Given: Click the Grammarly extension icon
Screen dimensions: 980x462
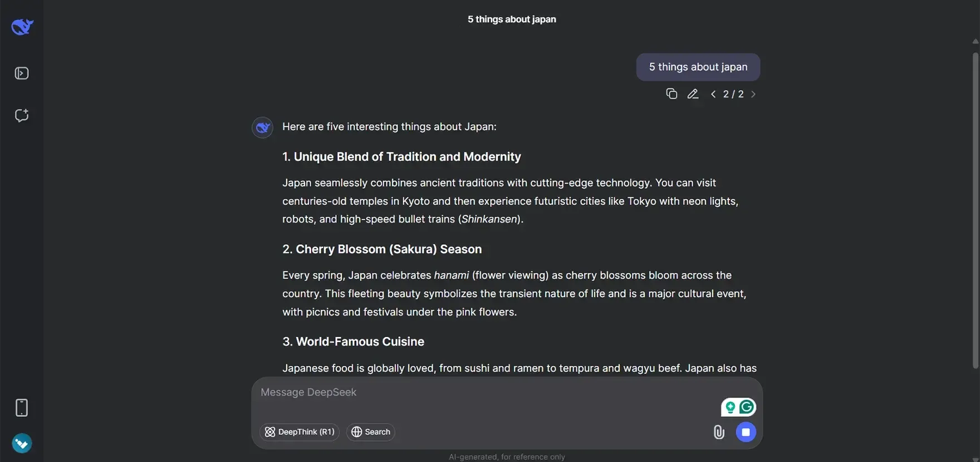Looking at the screenshot, I should pos(747,407).
